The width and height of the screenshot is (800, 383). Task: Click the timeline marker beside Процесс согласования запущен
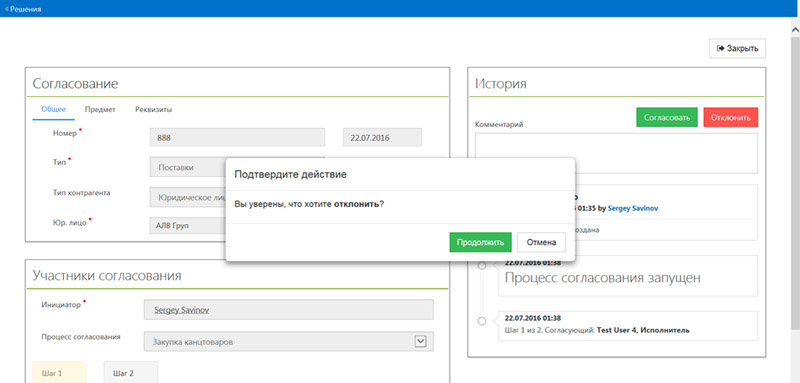[481, 266]
